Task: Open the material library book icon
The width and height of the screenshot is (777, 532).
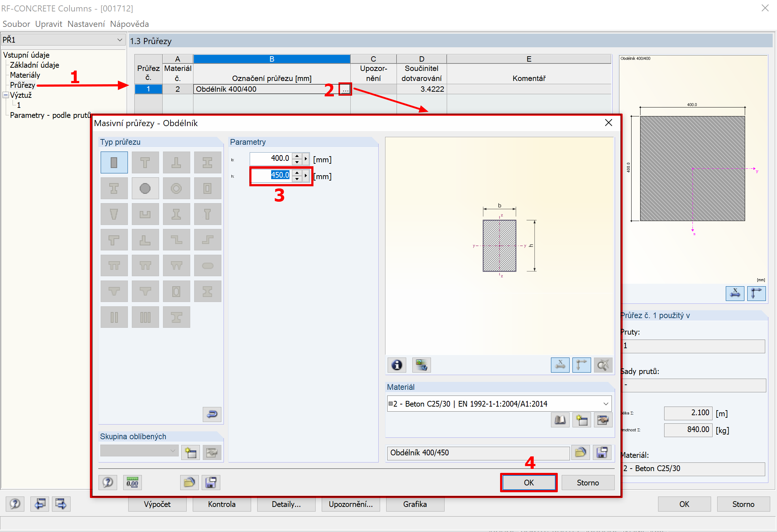Action: coord(560,420)
